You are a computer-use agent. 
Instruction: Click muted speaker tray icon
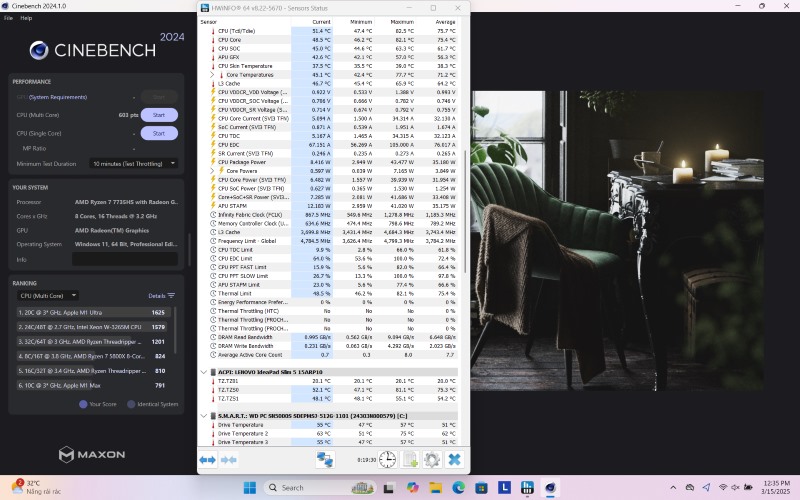tap(735, 487)
